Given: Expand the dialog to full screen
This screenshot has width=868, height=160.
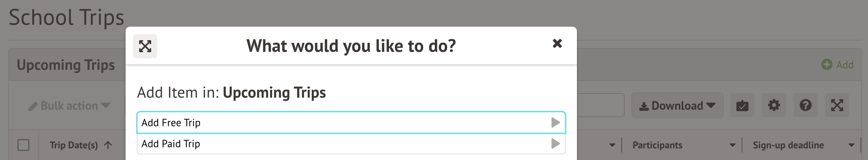Looking at the screenshot, I should click(145, 46).
